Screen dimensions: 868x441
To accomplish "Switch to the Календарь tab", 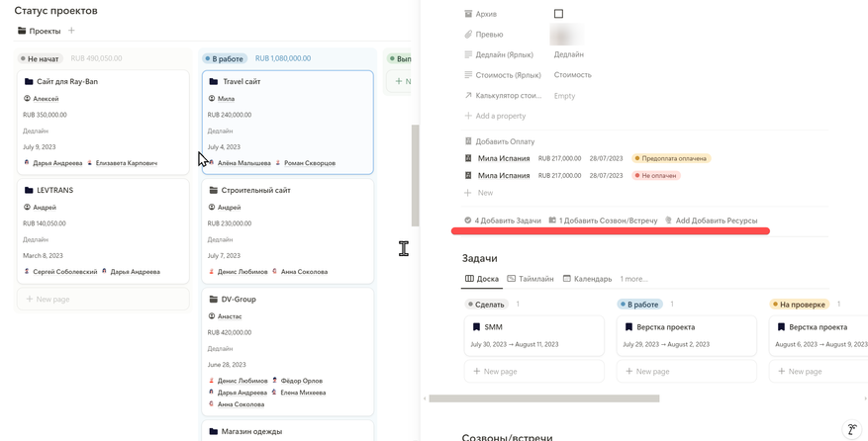I will click(x=587, y=279).
